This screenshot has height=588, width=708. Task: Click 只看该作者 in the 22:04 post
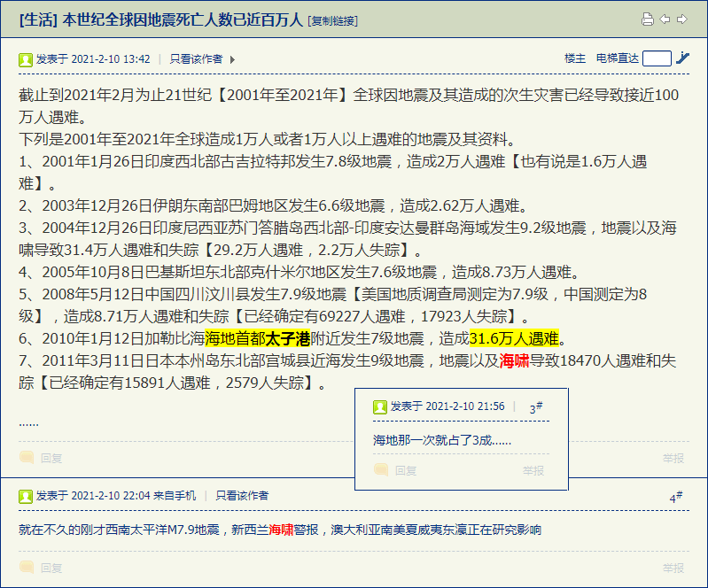coord(242,496)
